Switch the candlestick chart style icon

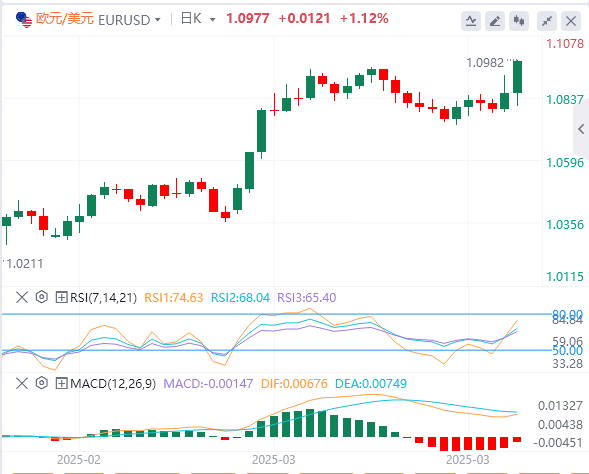(x=519, y=21)
